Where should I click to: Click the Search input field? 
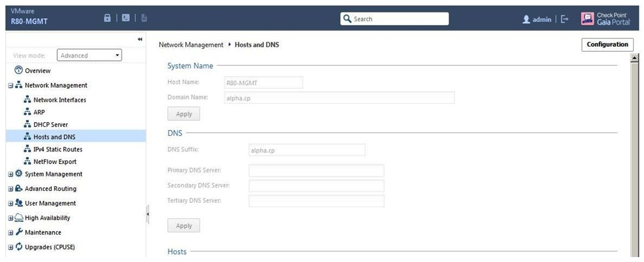(394, 19)
